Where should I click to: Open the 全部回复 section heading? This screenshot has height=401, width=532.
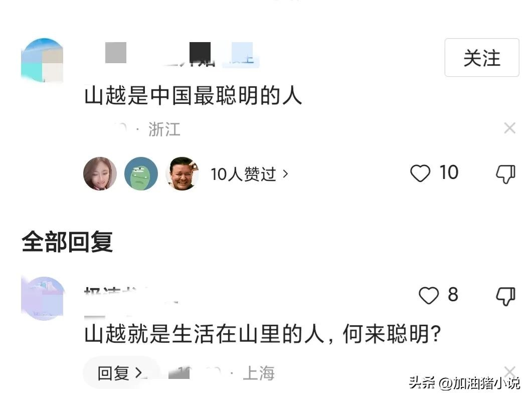click(67, 243)
